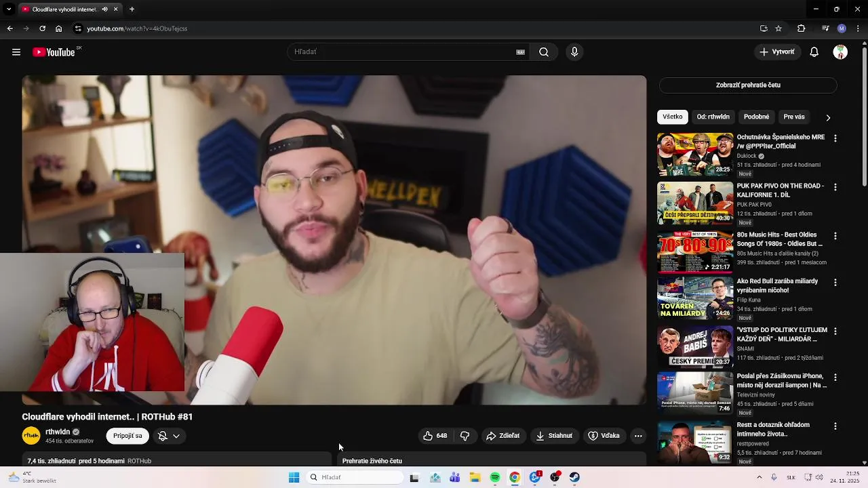Open Ochutnávka Španielskeho MRE thumbnail
The width and height of the screenshot is (868, 488).
click(695, 154)
